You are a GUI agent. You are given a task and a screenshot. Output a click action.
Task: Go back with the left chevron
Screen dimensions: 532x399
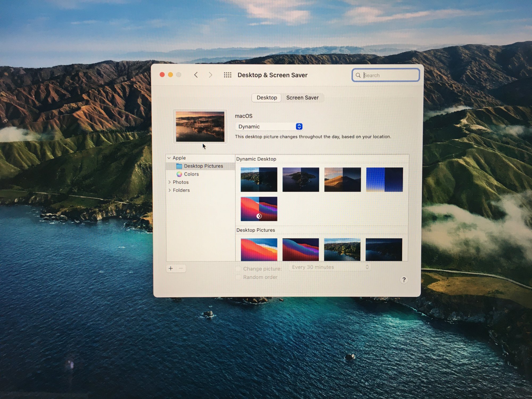pos(196,75)
